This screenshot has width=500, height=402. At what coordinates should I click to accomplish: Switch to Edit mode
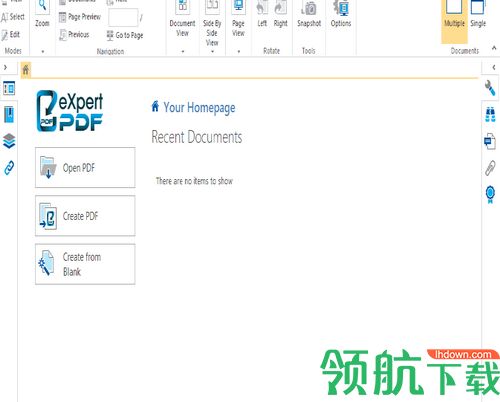click(11, 35)
